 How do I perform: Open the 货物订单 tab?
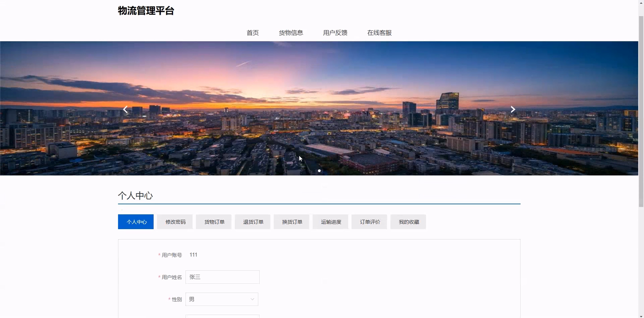point(214,222)
